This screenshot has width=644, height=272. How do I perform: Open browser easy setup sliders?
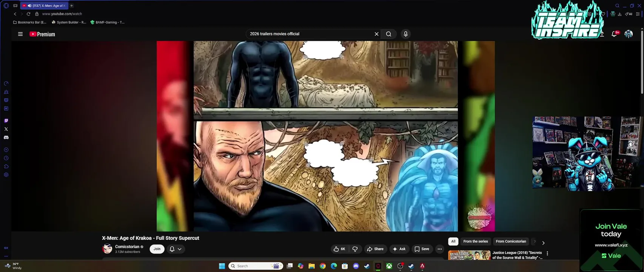pos(638,14)
